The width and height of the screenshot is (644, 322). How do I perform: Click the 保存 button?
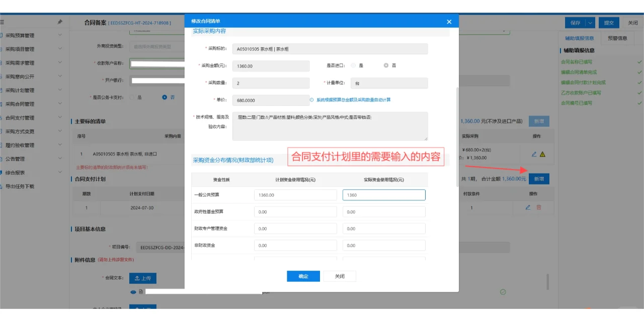575,23
